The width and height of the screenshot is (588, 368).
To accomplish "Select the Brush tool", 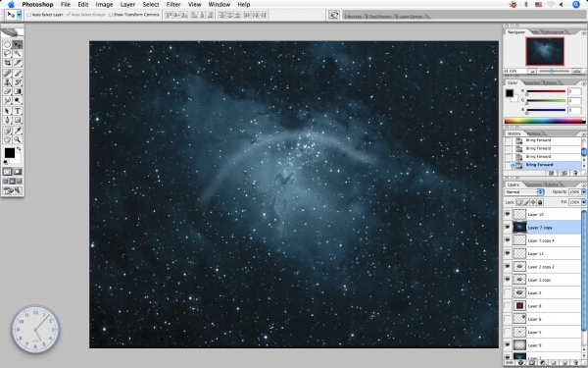I will pyautogui.click(x=18, y=74).
